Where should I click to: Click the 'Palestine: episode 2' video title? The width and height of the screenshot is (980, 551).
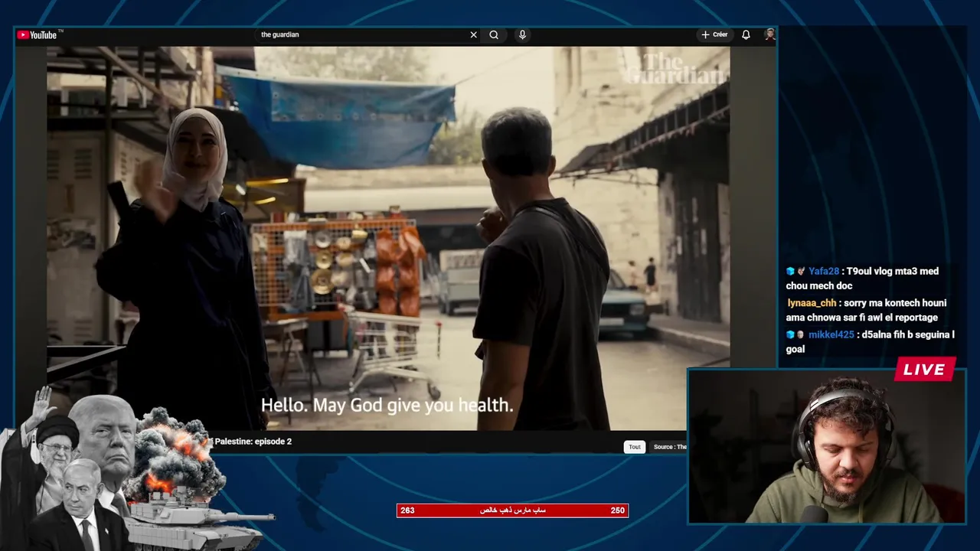[x=253, y=442]
